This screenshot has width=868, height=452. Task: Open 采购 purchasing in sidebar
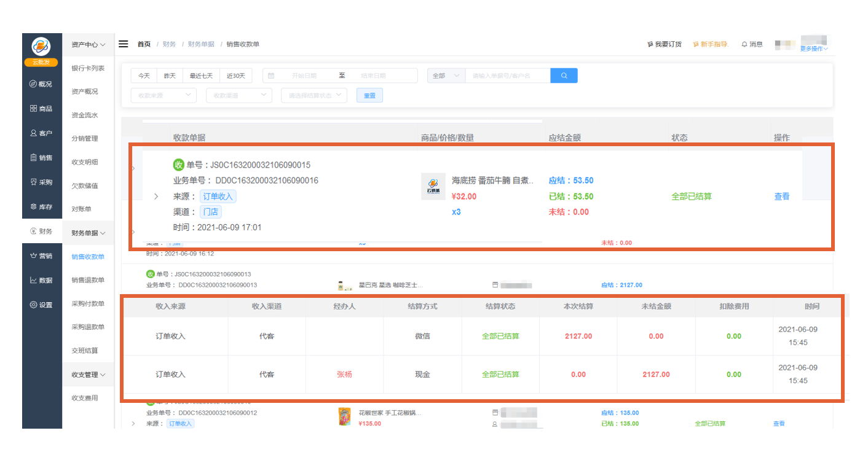click(41, 182)
